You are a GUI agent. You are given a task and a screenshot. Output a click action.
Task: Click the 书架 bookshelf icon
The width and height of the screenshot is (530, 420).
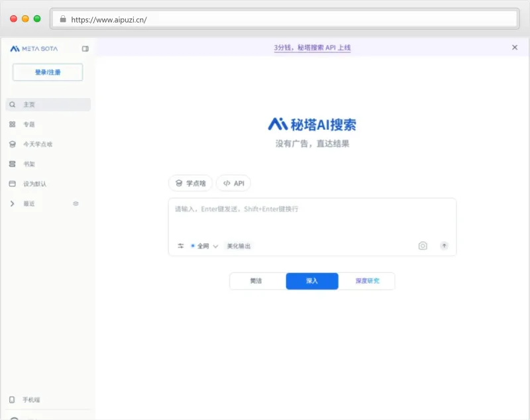point(13,164)
